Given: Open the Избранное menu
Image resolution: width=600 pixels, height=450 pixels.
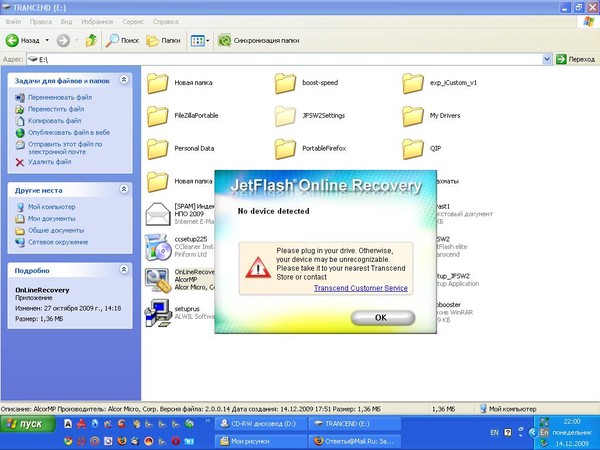Looking at the screenshot, I should (97, 22).
